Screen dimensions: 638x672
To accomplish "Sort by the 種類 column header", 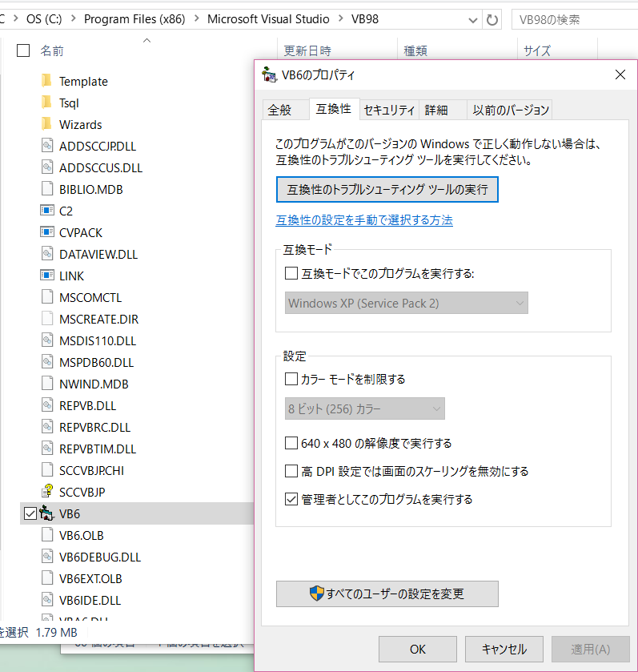I will click(415, 50).
